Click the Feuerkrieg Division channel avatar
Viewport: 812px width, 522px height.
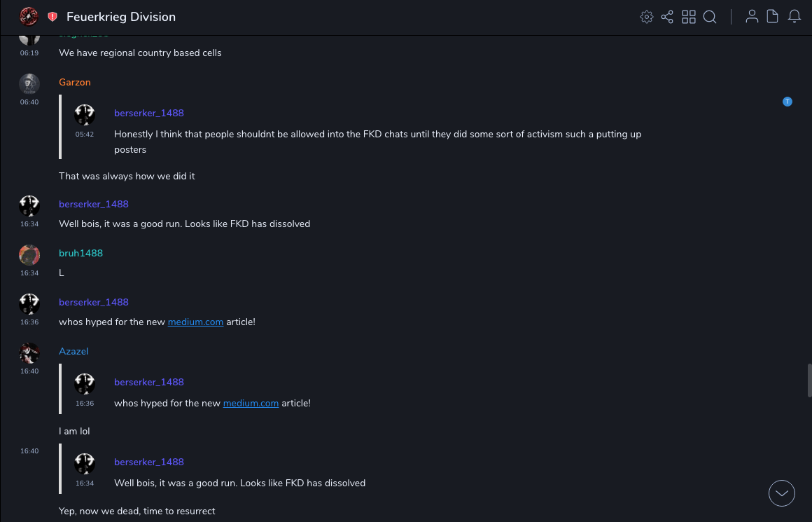[29, 17]
